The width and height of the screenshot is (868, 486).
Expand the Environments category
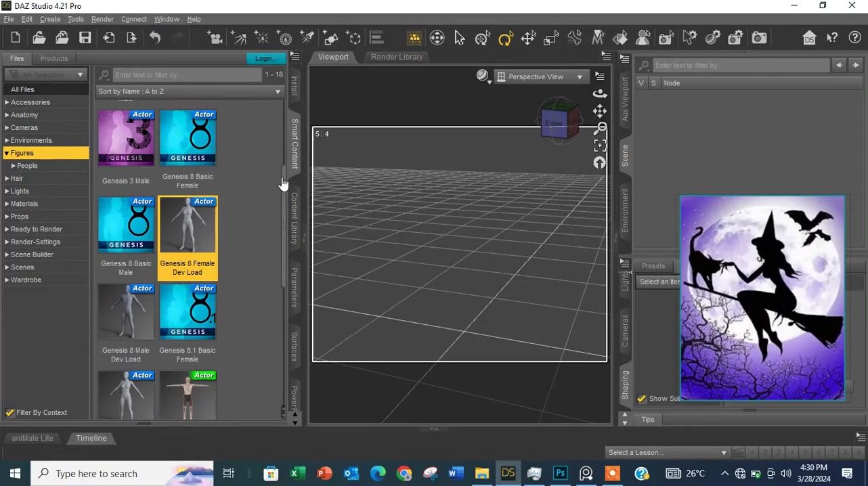(7, 140)
